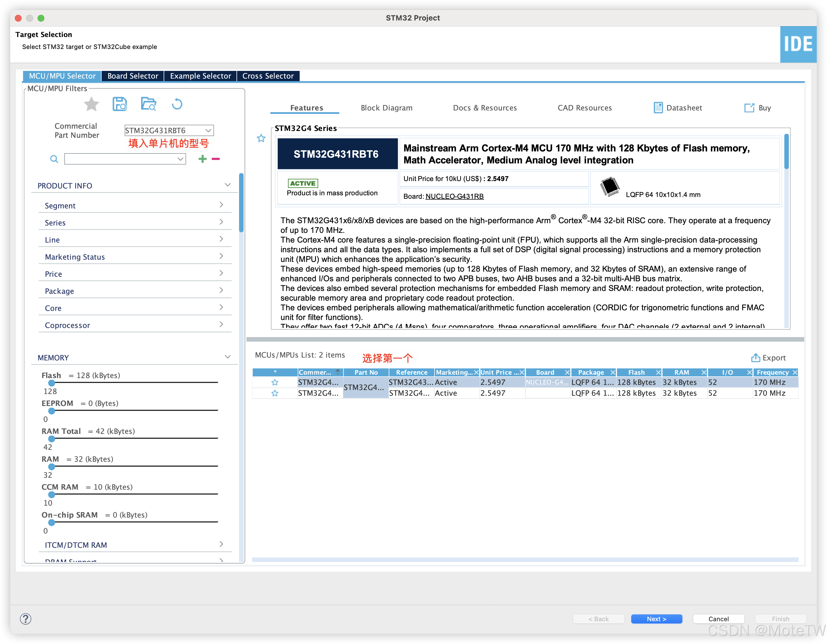This screenshot has width=827, height=644.
Task: Toggle favorite star in second MCU row
Action: [275, 393]
